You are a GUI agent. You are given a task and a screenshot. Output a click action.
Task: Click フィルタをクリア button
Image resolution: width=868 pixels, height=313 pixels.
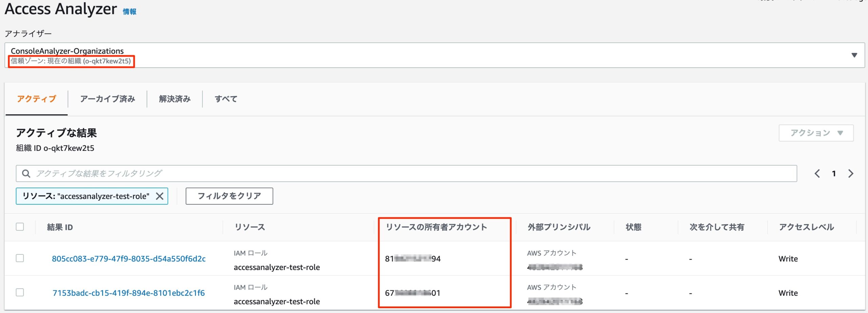(229, 196)
